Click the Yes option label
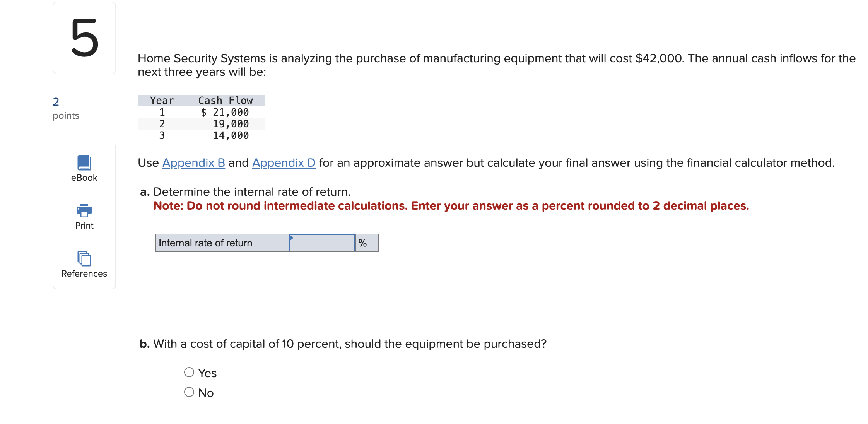 point(207,373)
